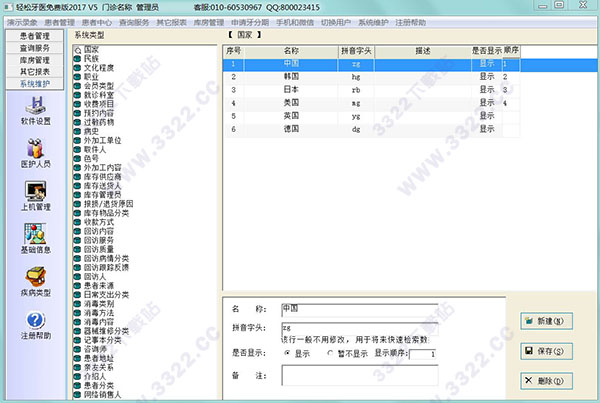The height and width of the screenshot is (403, 600).
Task: Select the 报损/退货原因 system type
Action: point(109,204)
